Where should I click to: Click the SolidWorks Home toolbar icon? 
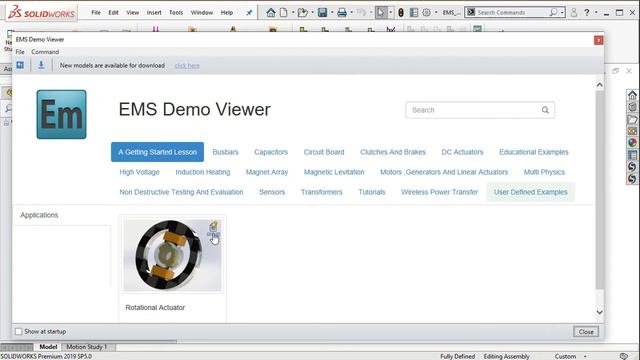[271, 13]
